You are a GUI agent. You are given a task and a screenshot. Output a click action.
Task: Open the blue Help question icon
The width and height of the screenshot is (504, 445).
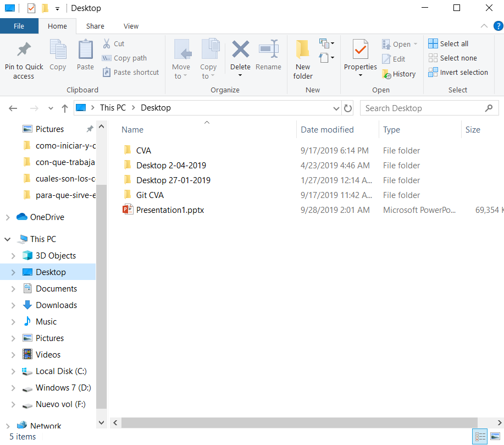(x=498, y=26)
